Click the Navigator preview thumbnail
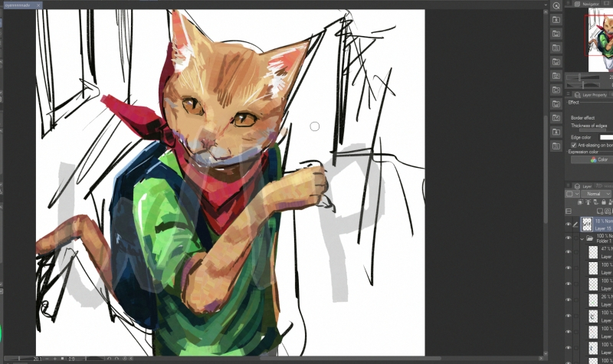Screen dimensions: 613x364 coord(600,34)
